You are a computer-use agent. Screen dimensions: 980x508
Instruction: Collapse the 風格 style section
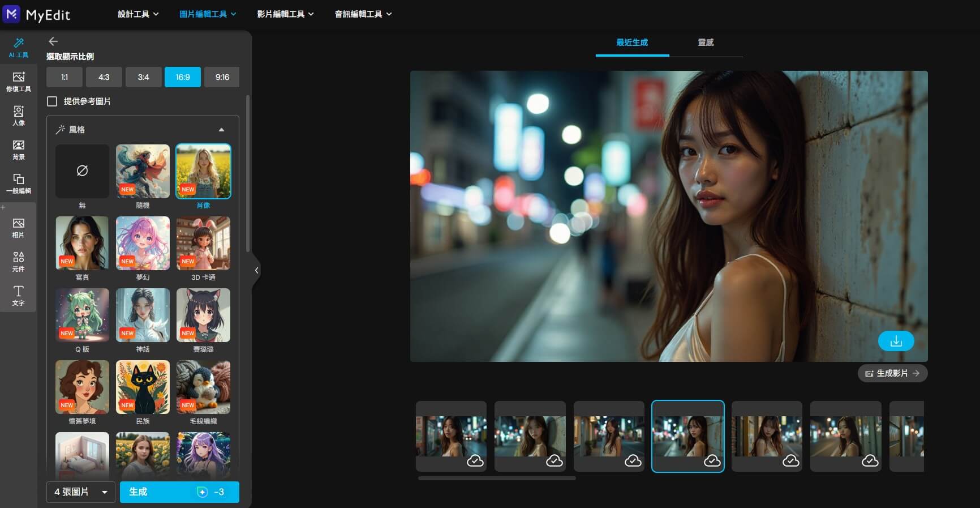(x=221, y=130)
